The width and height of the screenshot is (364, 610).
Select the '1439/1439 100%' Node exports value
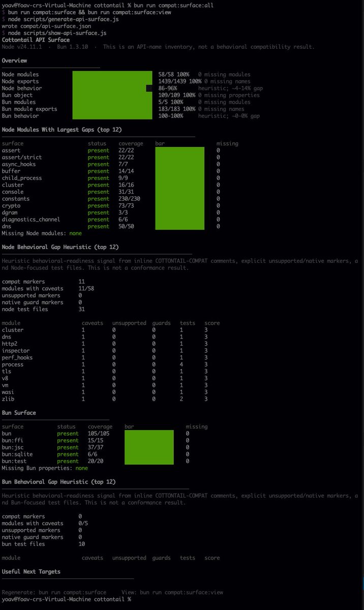[x=180, y=81]
